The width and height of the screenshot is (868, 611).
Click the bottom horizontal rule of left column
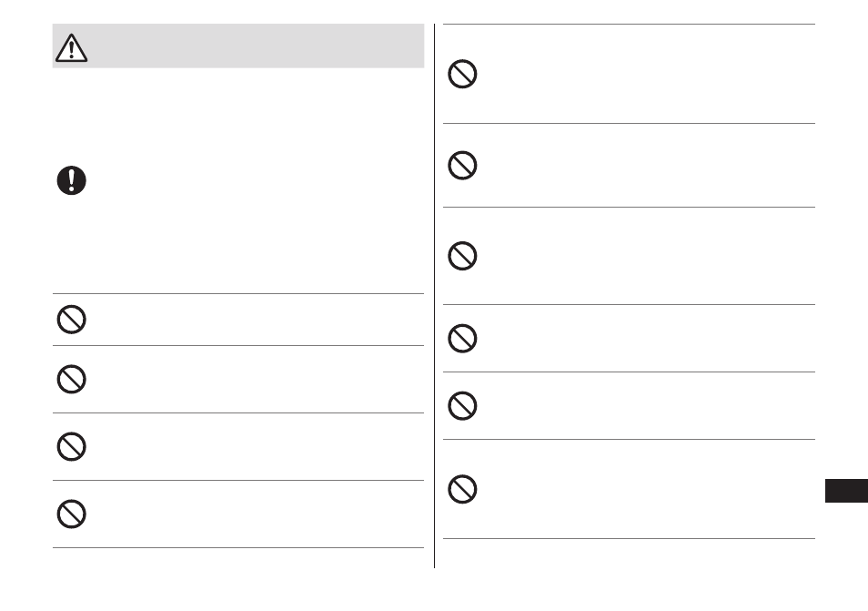238,548
